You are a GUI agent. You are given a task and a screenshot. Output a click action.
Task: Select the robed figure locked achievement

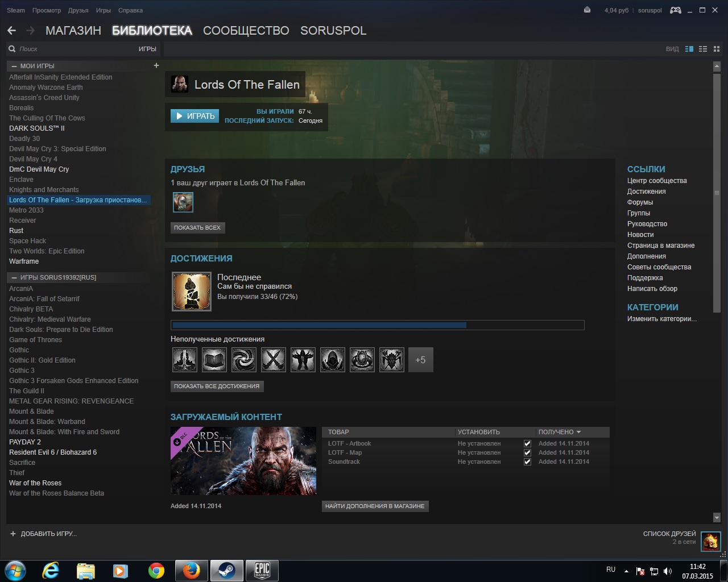(x=303, y=360)
